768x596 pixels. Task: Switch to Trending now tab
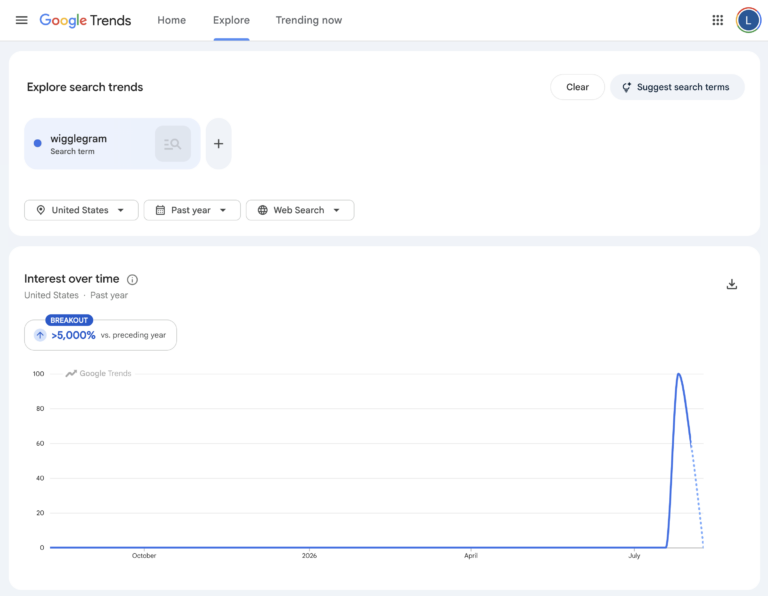tap(309, 20)
